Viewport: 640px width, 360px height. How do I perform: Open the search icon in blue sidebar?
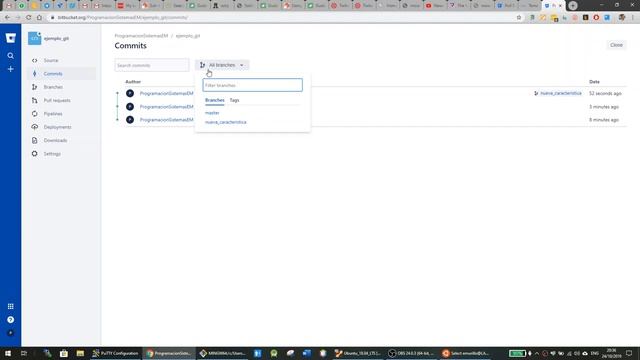[11, 56]
